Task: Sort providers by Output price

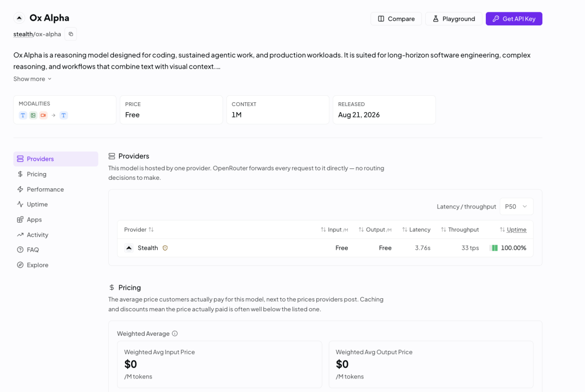Action: tap(375, 230)
